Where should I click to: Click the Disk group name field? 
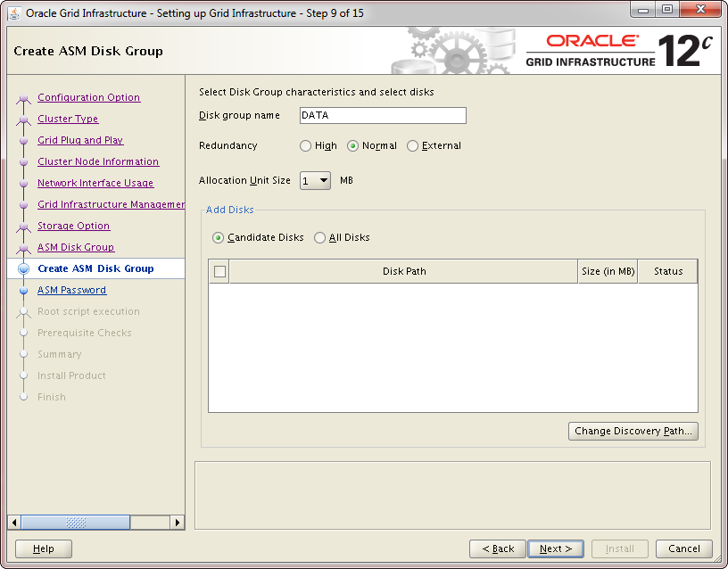(382, 116)
